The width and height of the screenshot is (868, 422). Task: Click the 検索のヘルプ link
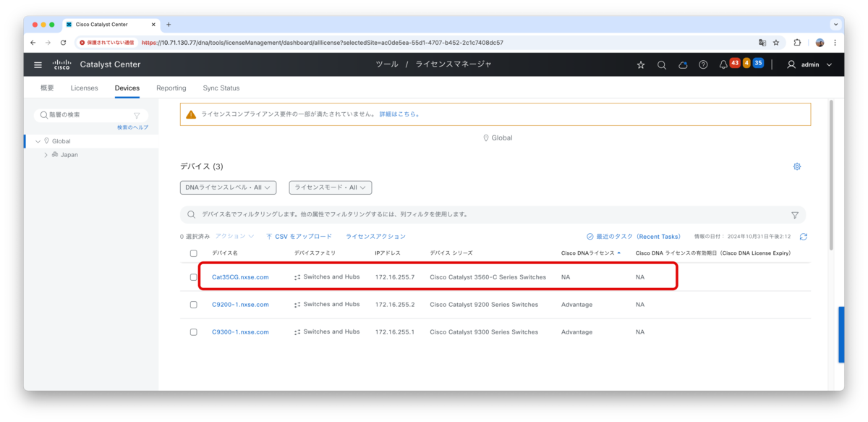coord(132,127)
